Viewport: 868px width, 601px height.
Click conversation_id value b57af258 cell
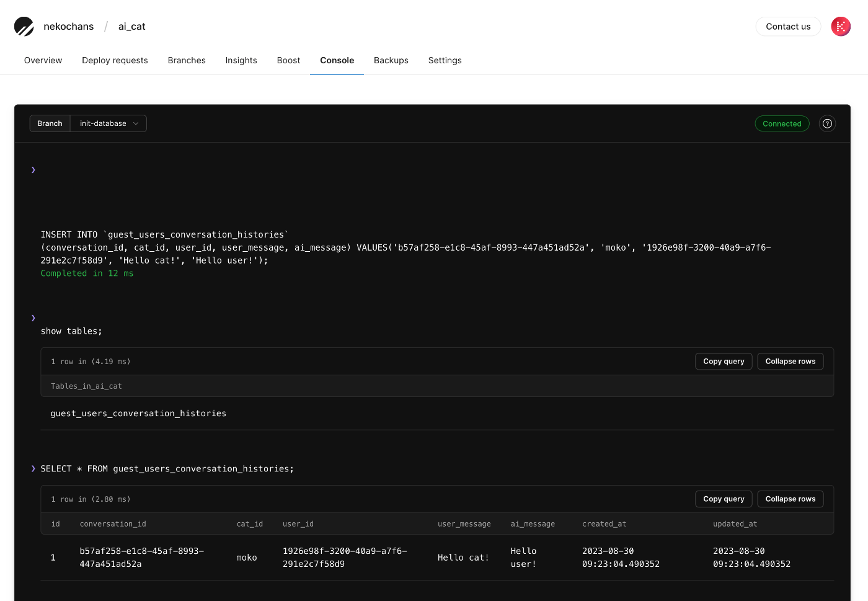(142, 558)
